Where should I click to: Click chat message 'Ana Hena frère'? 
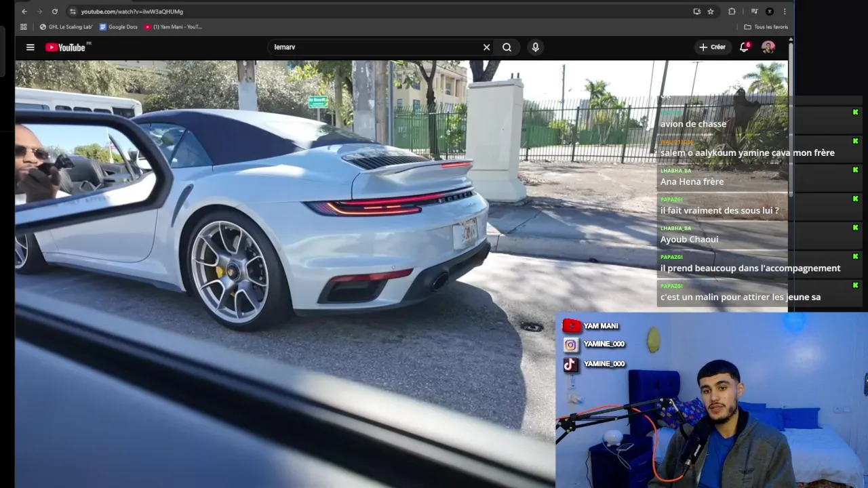692,182
